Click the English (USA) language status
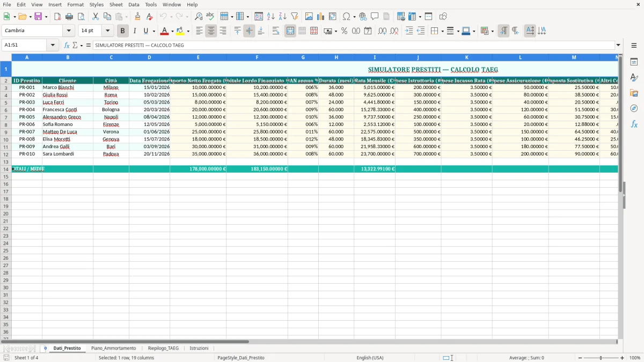This screenshot has height=362, width=644. tap(370, 358)
